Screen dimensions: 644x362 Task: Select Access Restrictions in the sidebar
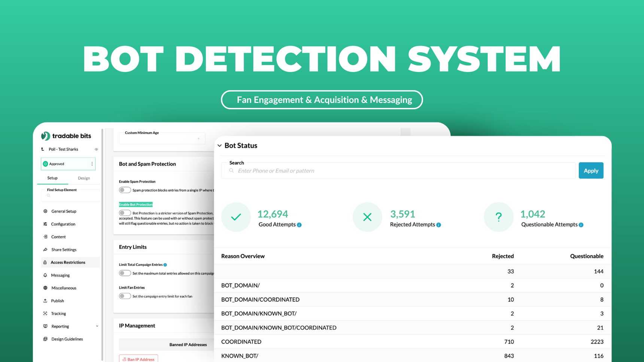point(70,262)
